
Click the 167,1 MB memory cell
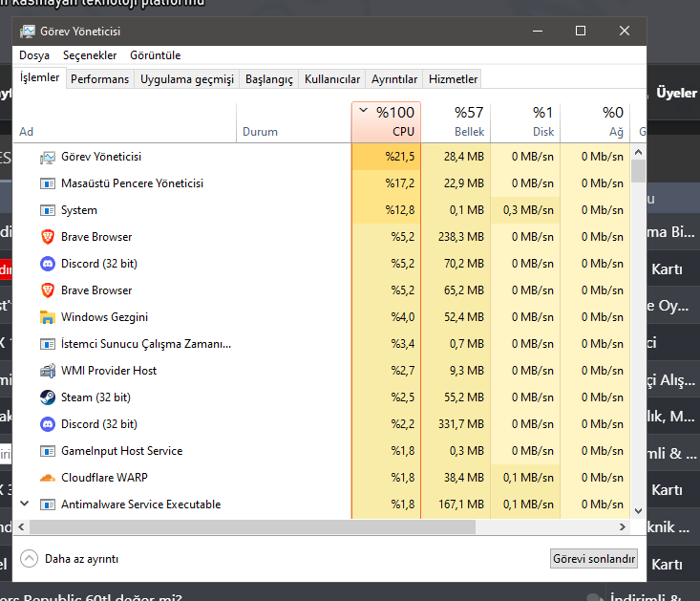(x=456, y=504)
